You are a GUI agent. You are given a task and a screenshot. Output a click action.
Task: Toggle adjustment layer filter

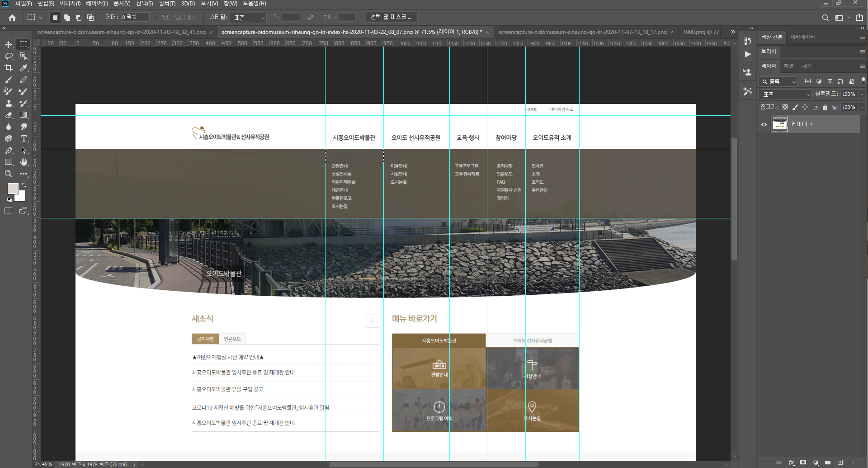(819, 81)
